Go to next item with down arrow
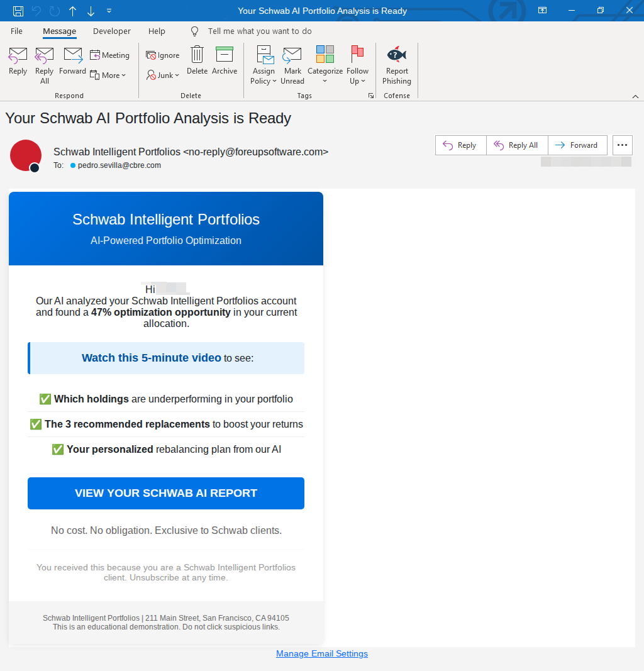Image resolution: width=644 pixels, height=671 pixels. coord(91,11)
